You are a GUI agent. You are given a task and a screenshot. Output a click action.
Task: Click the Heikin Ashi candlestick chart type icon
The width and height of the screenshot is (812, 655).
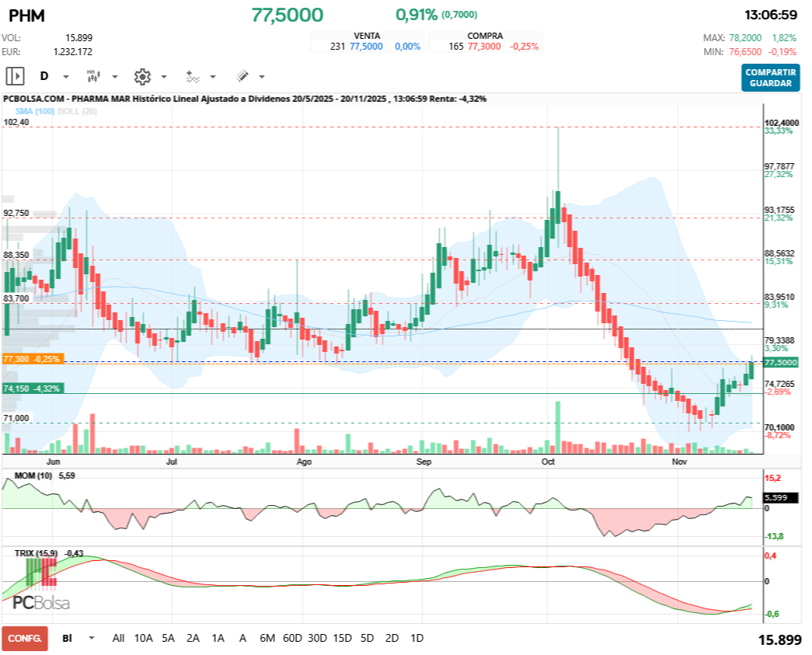(x=92, y=76)
